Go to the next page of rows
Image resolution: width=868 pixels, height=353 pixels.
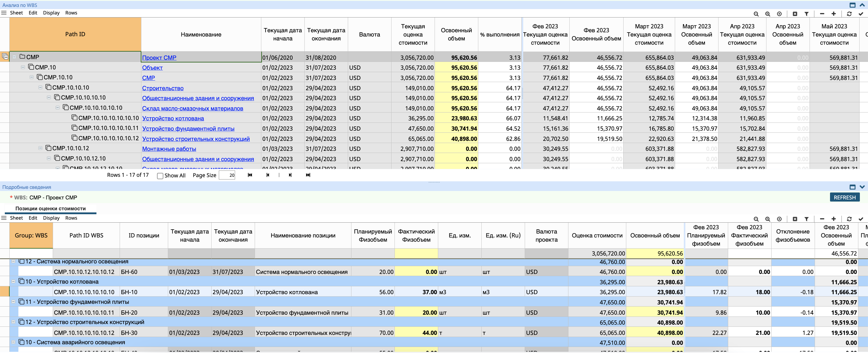point(290,175)
